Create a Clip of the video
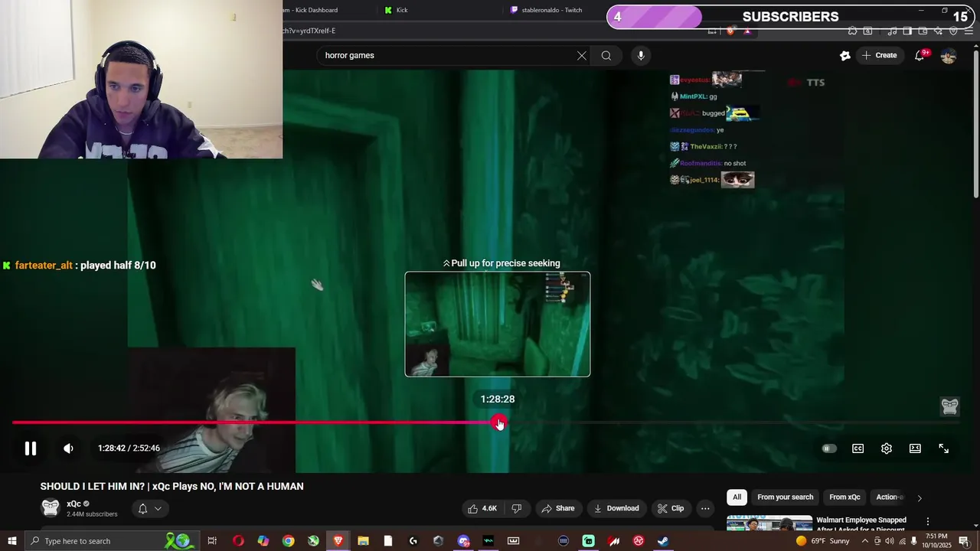The image size is (980, 551). click(671, 508)
